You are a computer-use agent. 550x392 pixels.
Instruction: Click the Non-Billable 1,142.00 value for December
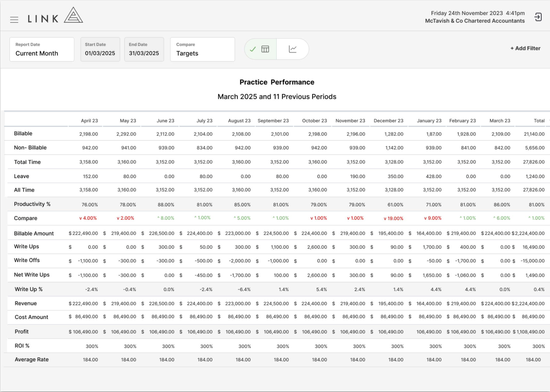394,148
